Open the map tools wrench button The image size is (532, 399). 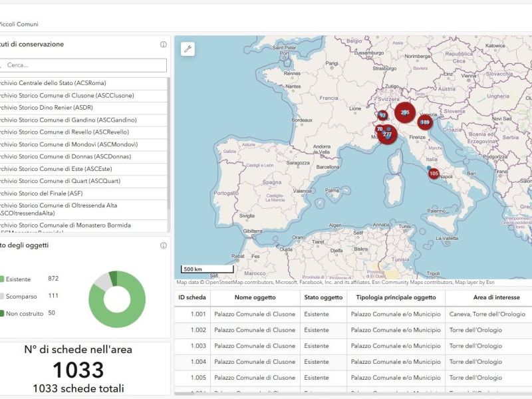[x=188, y=49]
